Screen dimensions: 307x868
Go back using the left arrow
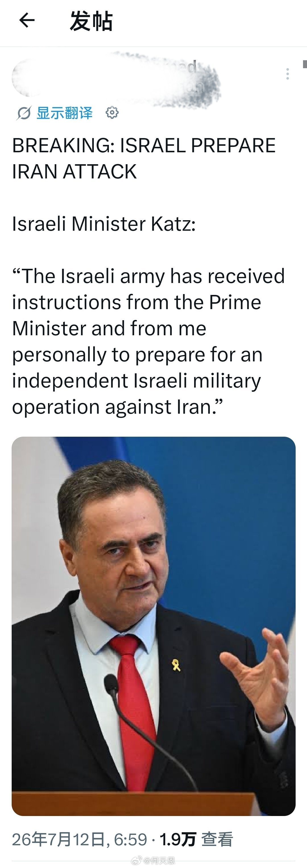(27, 20)
